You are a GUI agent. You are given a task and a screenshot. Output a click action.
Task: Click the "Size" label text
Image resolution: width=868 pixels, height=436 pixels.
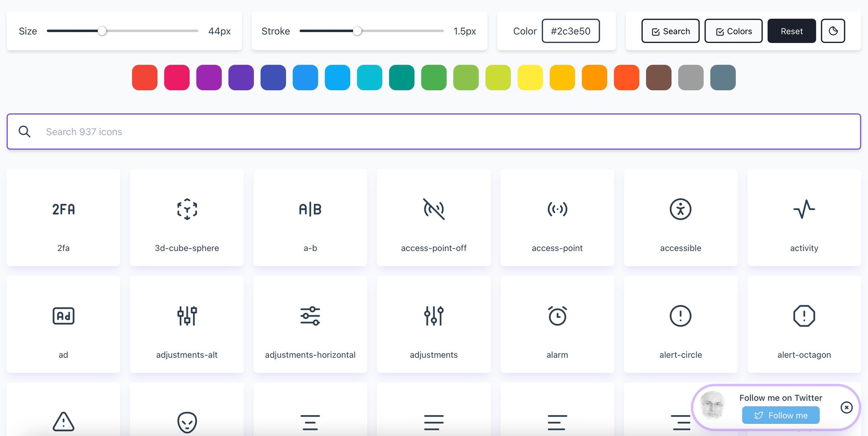[x=28, y=31]
